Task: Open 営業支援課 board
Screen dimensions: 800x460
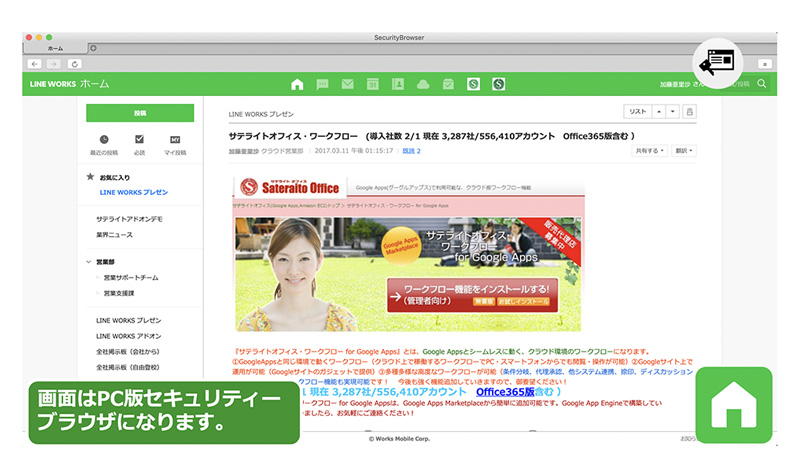Action: point(119,293)
